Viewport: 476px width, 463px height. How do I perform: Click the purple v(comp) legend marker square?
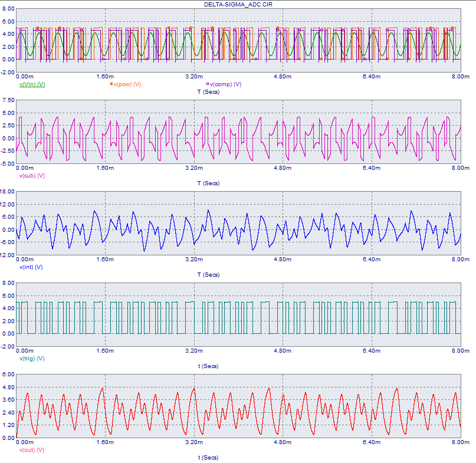[207, 84]
